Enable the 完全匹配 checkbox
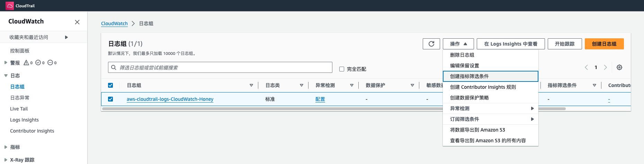The width and height of the screenshot is (644, 164). 342,69
